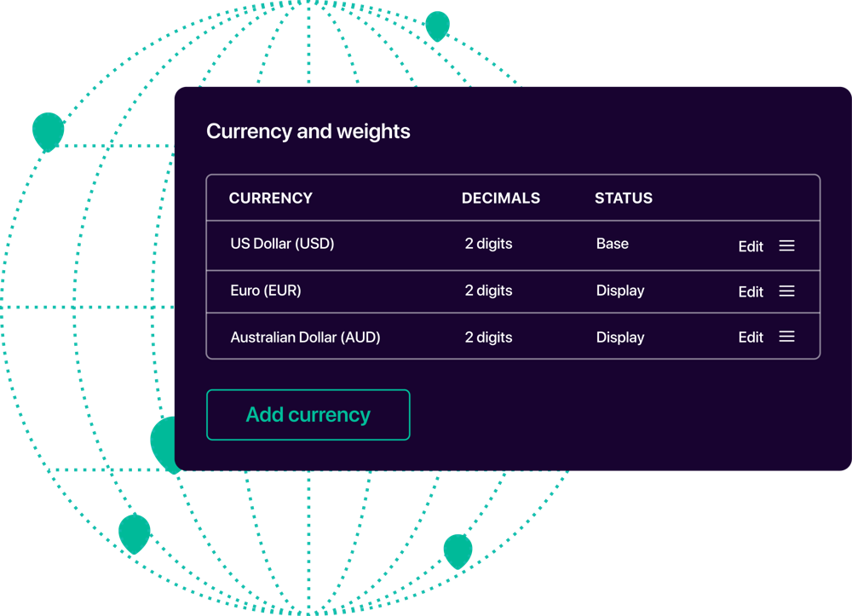Screen dimensions: 852x616
Task: Select the Australian Dollar (AUD) row name
Action: (x=305, y=337)
